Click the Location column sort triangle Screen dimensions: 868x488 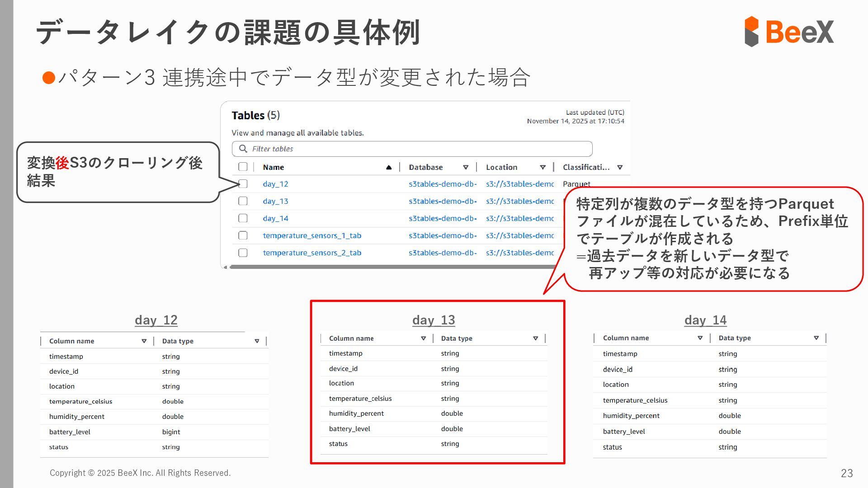542,167
